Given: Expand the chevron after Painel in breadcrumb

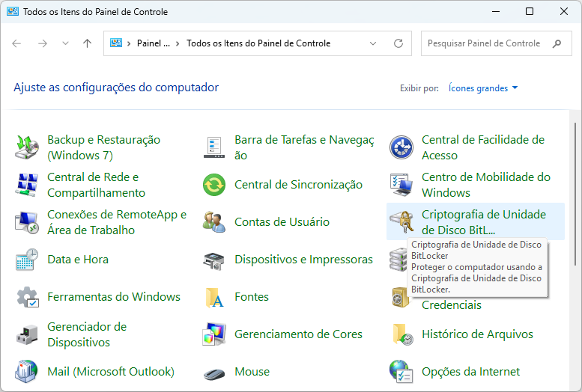Looking at the screenshot, I should tap(178, 43).
